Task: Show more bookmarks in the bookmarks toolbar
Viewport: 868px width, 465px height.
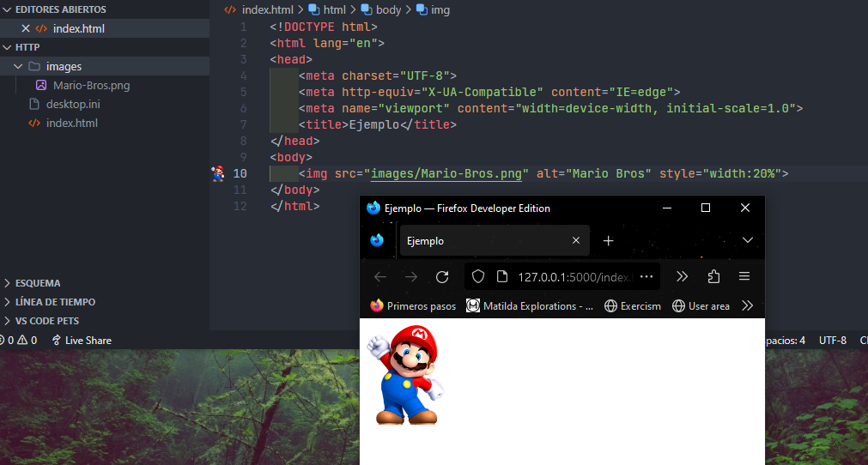Action: point(747,305)
